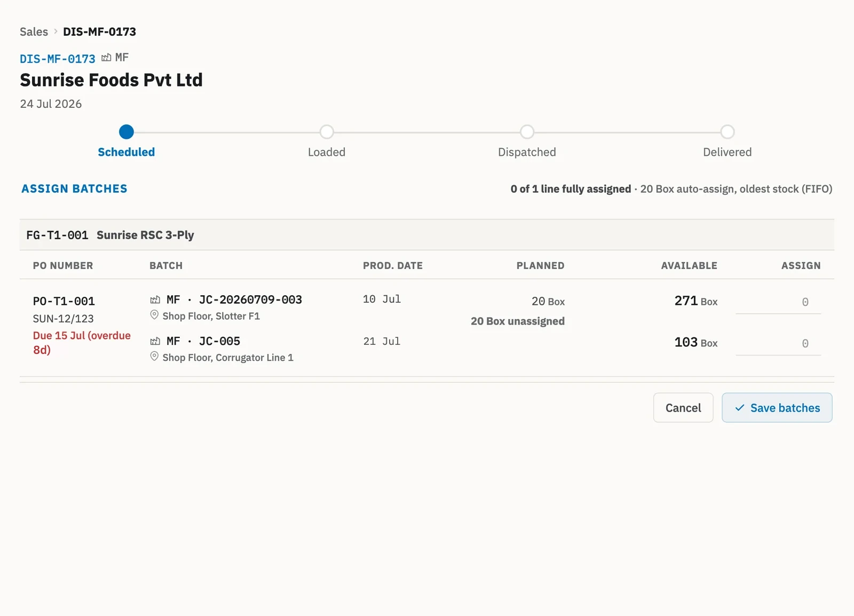The height and width of the screenshot is (616, 854).
Task: Click breadcrumb chevron after Sales
Action: [x=56, y=31]
